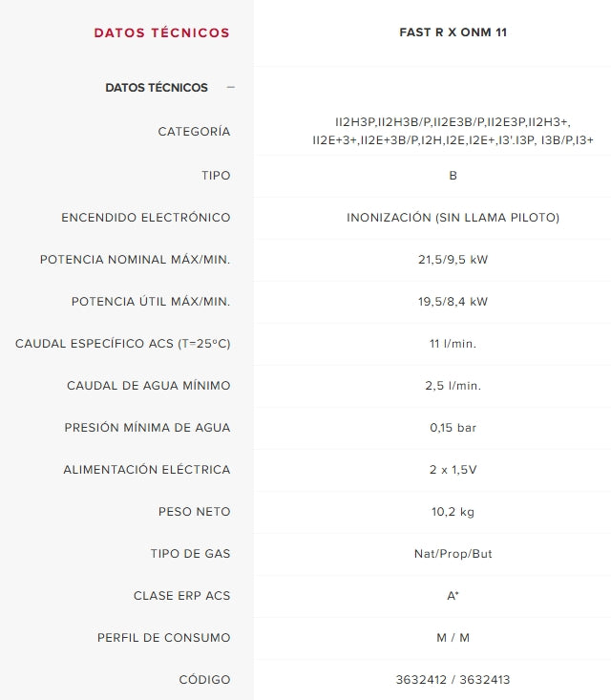Click the CAUDAL DE AGUA MÍNIMO label
The image size is (611, 700).
(149, 385)
